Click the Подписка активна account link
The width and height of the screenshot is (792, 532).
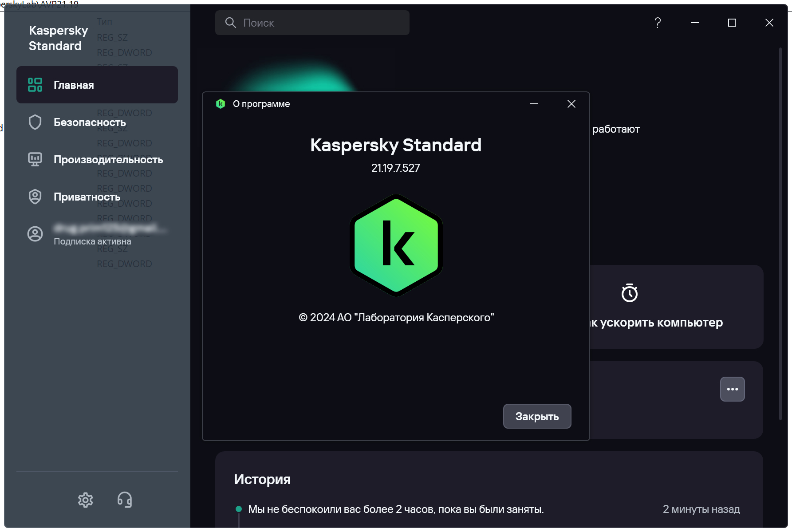[x=92, y=241]
